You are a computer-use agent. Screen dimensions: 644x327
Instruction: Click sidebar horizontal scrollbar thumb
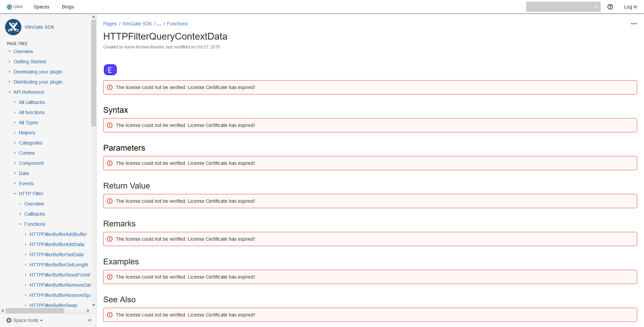35,310
